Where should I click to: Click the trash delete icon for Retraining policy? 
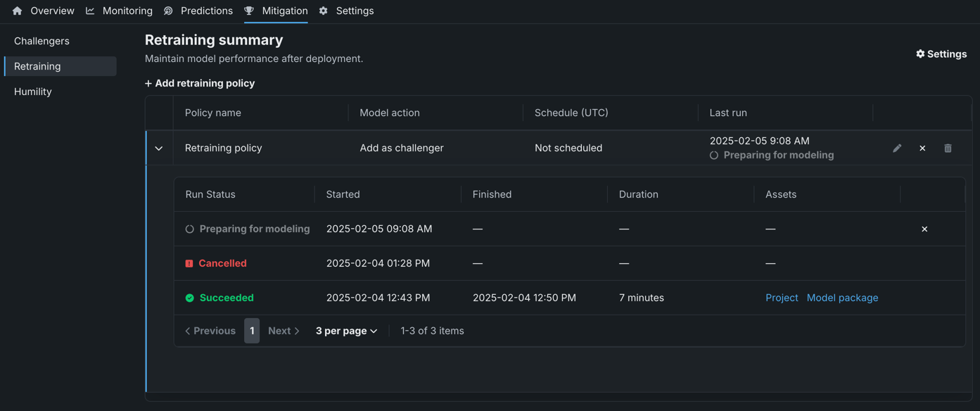click(948, 148)
